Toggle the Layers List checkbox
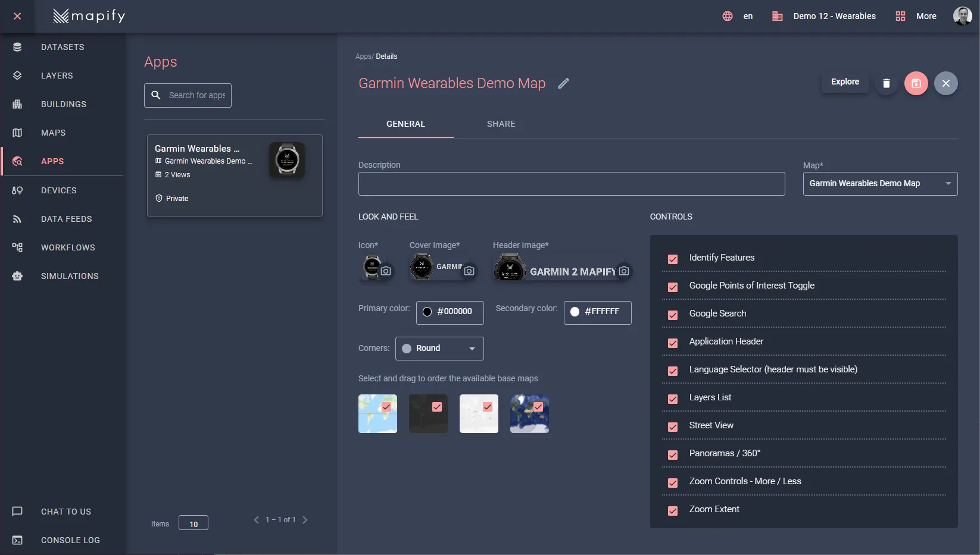 click(673, 399)
